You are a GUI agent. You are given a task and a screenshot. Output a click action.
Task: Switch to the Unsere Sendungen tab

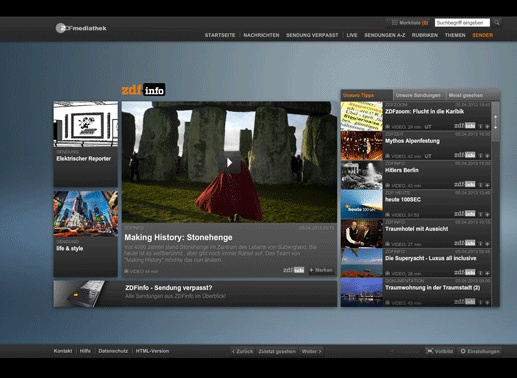419,95
